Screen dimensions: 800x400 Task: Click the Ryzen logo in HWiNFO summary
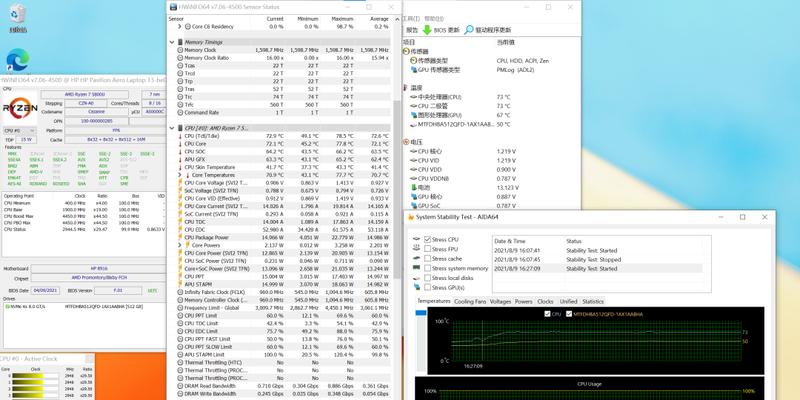20,108
